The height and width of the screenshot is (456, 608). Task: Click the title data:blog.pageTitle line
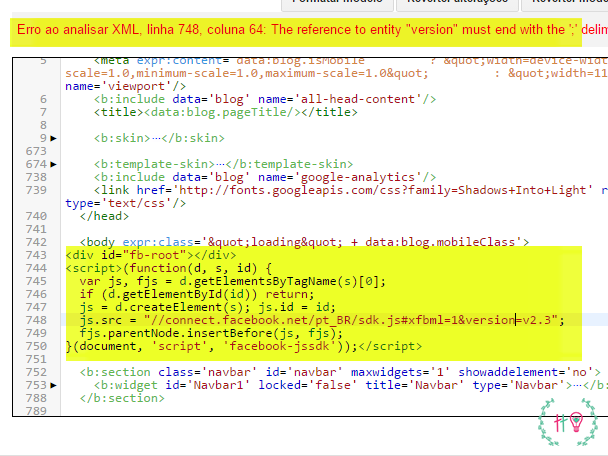225,112
